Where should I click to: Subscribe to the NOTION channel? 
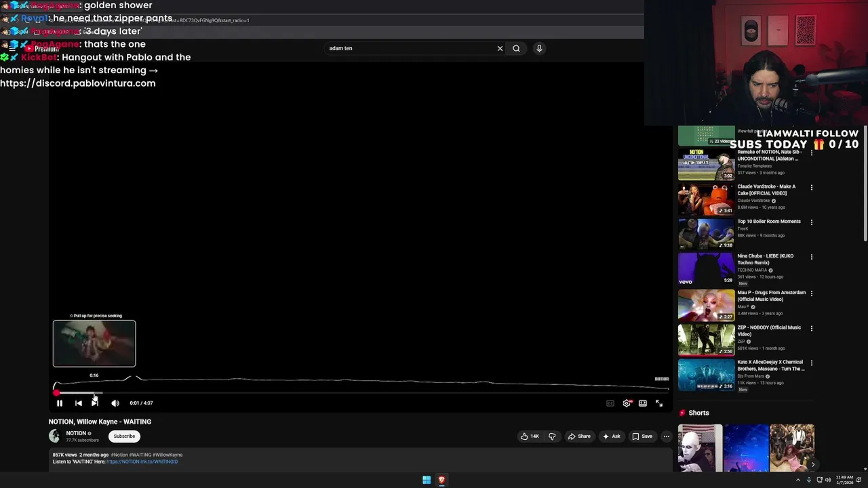point(124,436)
